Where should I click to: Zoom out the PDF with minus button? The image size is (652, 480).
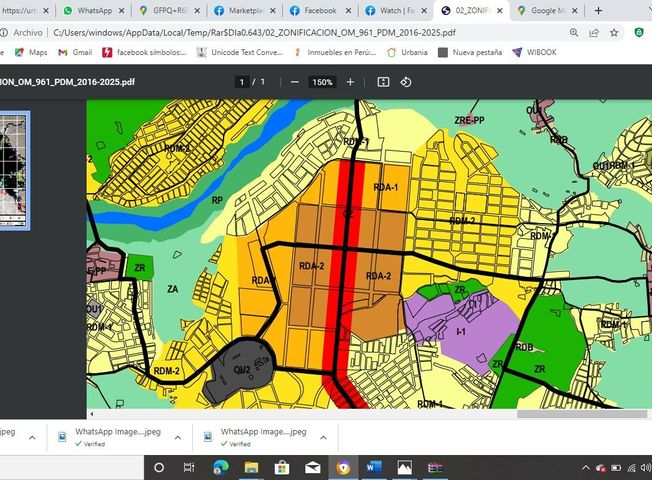294,82
